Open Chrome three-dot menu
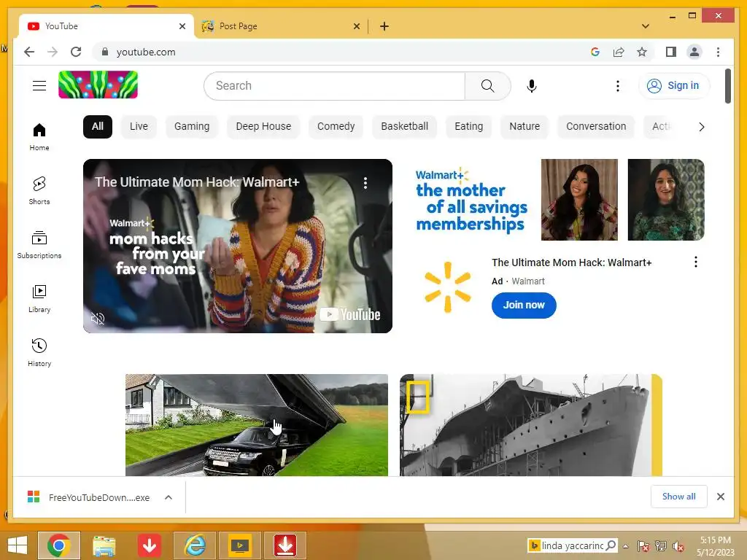Viewport: 747px width, 560px height. tap(718, 52)
